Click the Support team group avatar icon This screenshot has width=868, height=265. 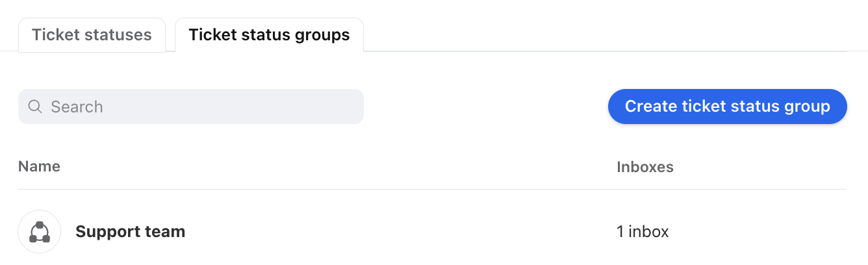[40, 231]
